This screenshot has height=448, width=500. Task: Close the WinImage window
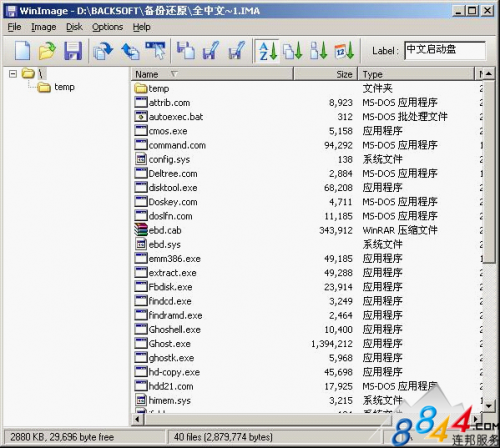487,11
